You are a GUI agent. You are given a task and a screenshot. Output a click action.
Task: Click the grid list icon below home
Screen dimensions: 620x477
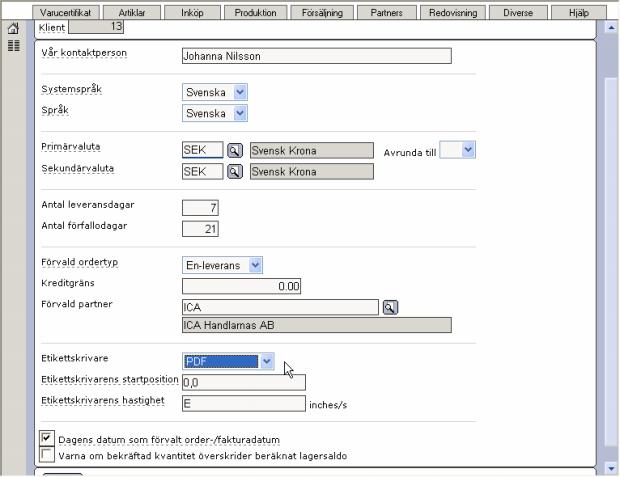(13, 45)
